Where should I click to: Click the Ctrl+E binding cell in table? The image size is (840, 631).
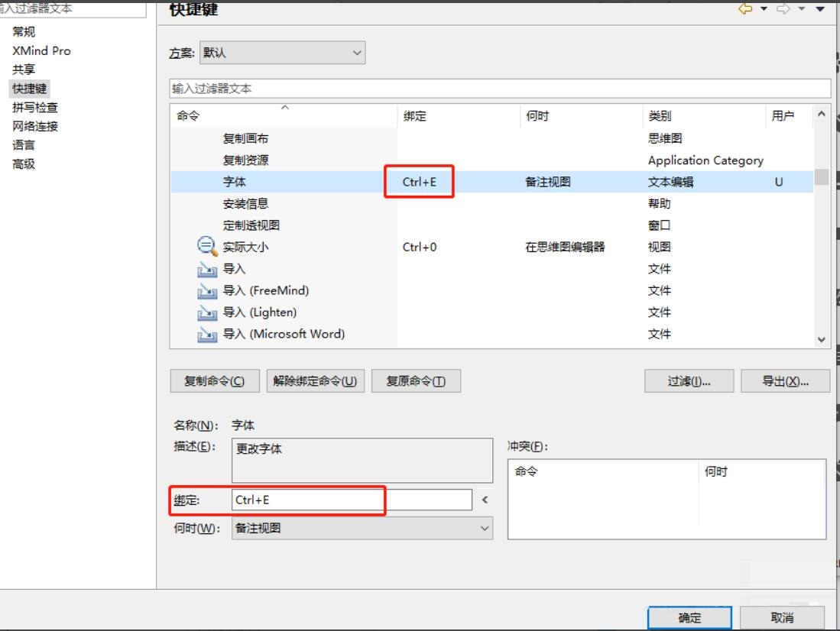click(x=420, y=182)
